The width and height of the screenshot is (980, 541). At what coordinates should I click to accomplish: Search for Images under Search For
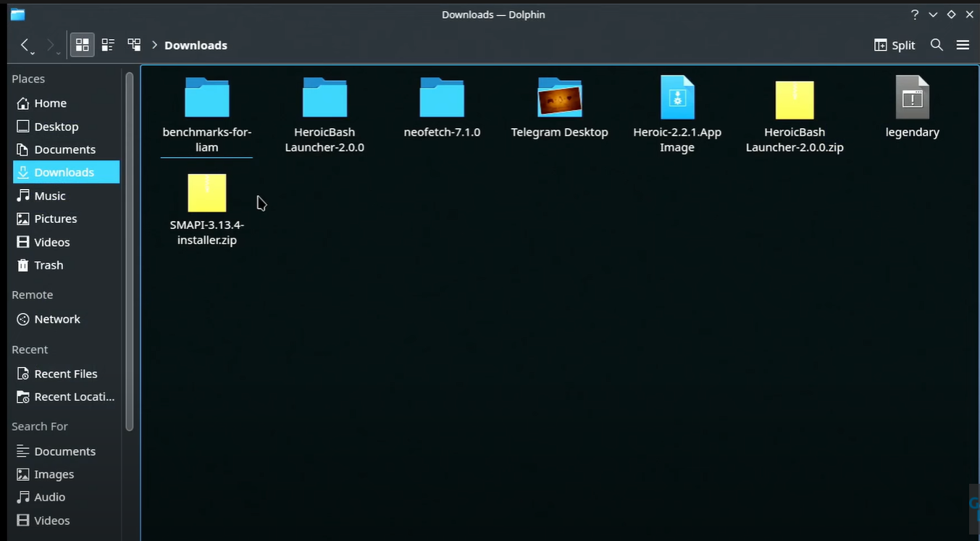click(x=66, y=474)
